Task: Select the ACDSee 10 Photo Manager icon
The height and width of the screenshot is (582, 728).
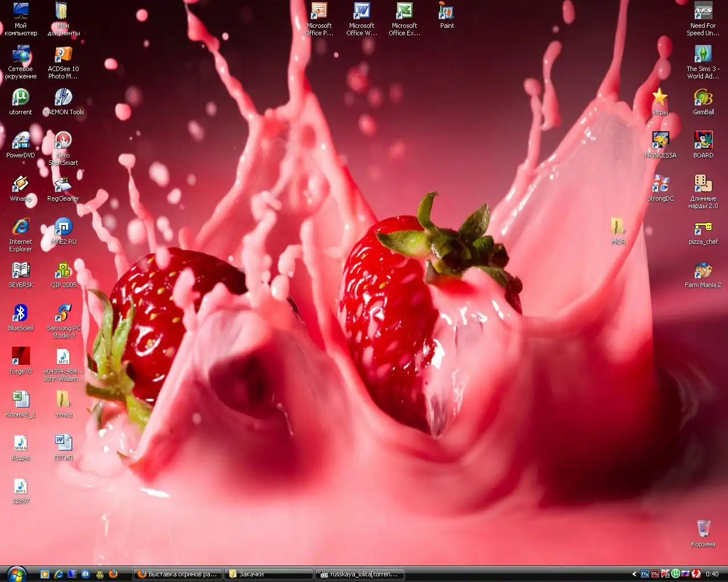Action: (x=63, y=55)
